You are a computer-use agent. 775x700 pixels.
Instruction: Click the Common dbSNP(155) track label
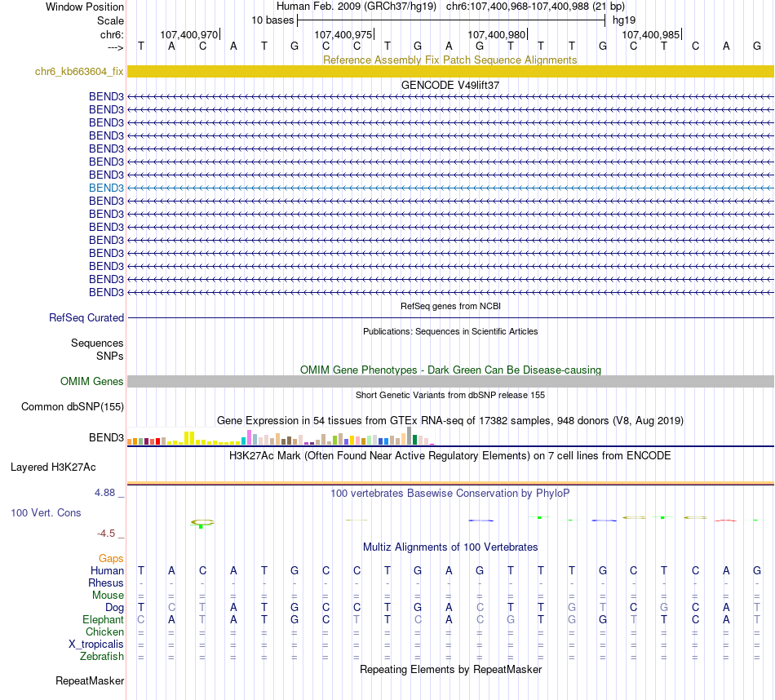pyautogui.click(x=72, y=407)
